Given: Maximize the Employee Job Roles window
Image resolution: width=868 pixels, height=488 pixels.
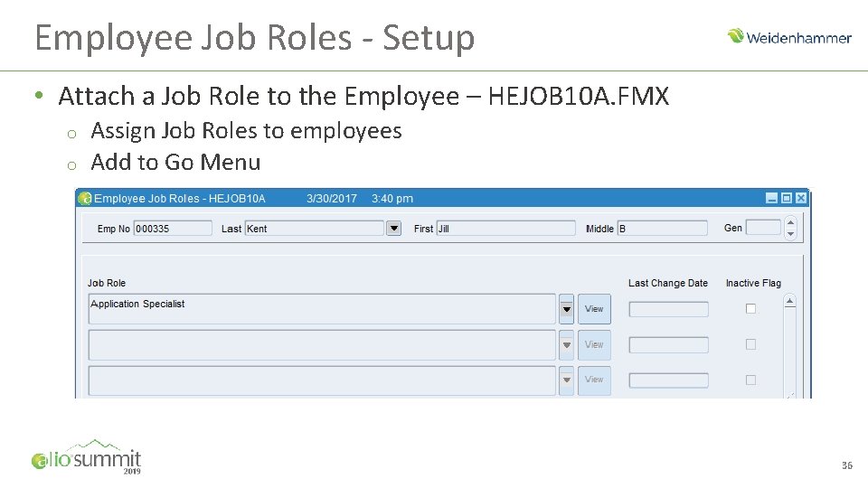Looking at the screenshot, I should coord(786,199).
